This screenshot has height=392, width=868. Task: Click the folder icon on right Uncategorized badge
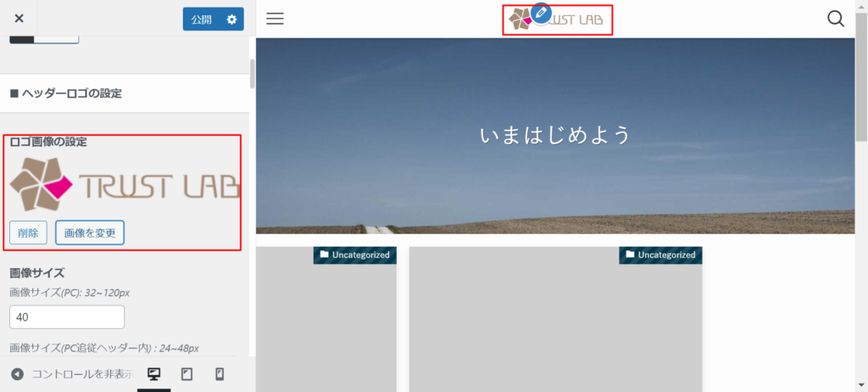point(630,255)
